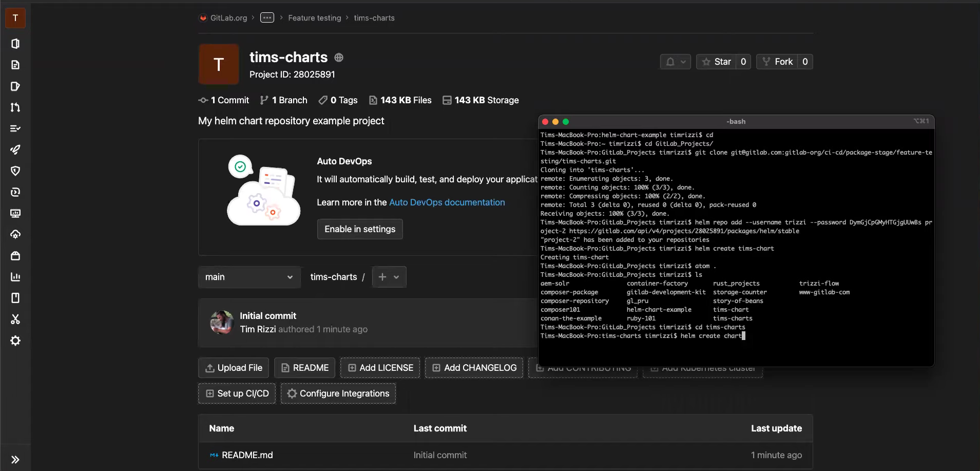Open Issues sidebar icon
This screenshot has height=471, width=980.
[15, 86]
